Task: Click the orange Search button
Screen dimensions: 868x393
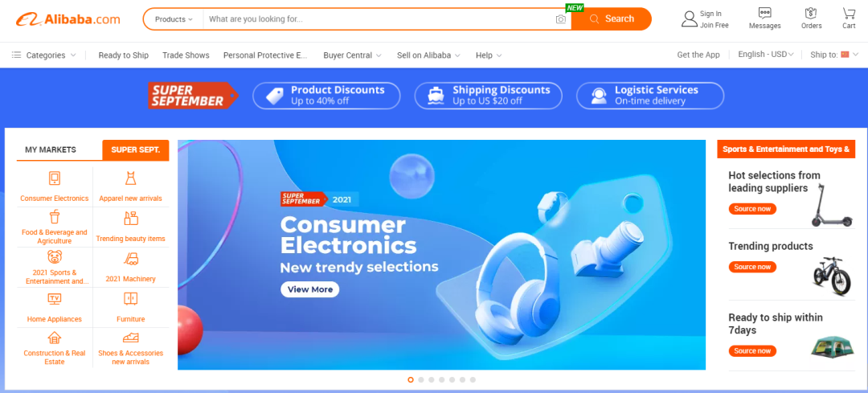Action: [611, 18]
